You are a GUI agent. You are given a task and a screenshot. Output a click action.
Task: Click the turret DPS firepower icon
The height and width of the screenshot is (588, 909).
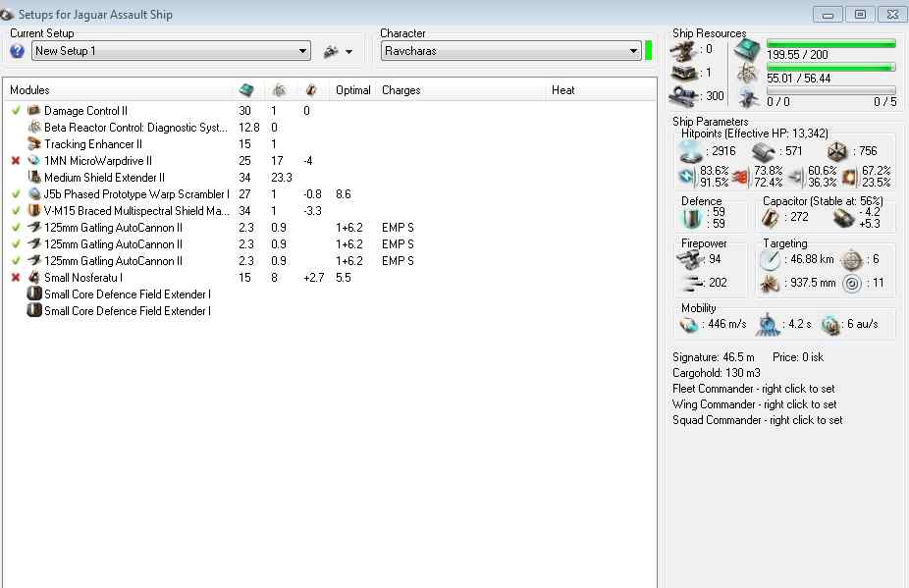click(x=689, y=260)
